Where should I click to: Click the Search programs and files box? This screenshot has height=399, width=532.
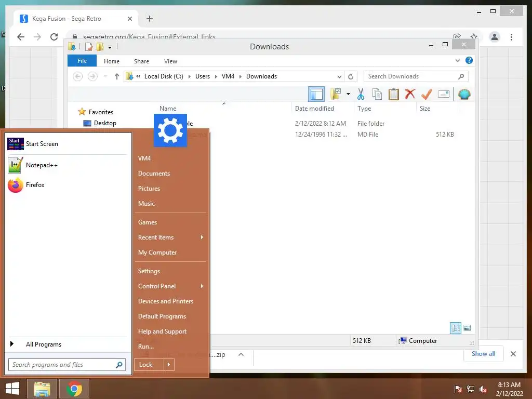coord(67,365)
